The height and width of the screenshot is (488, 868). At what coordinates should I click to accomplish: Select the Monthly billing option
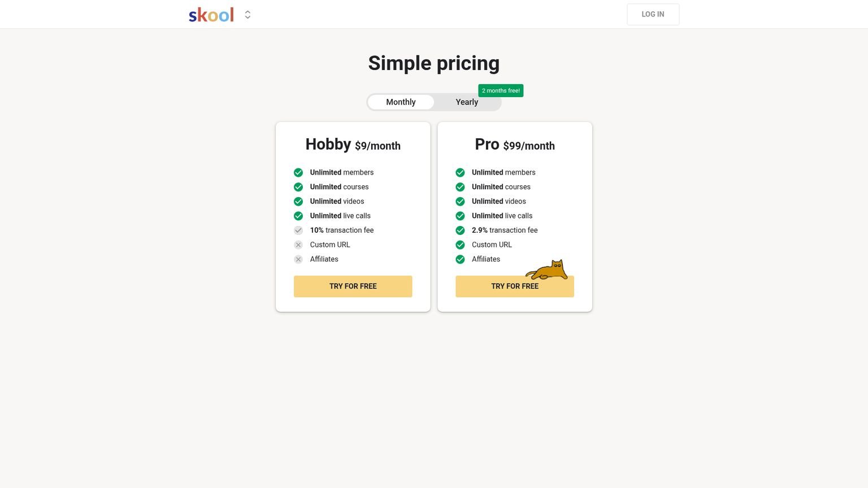coord(401,102)
